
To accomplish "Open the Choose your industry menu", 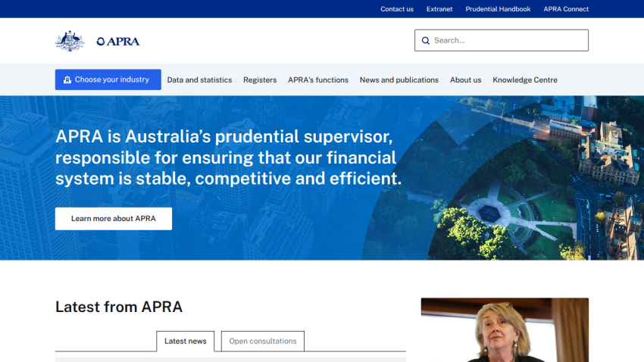I will [x=108, y=80].
